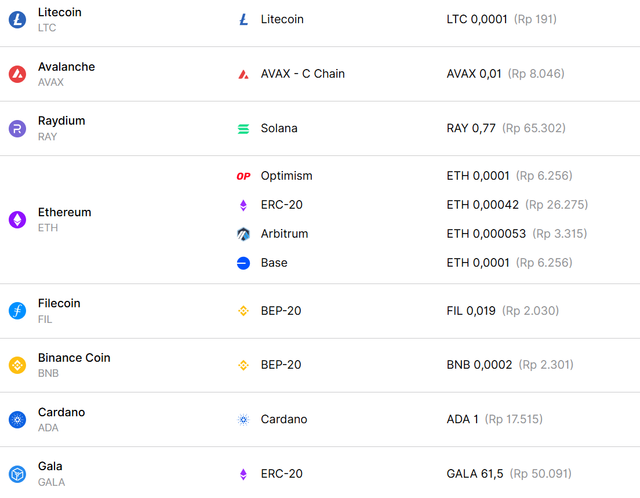Viewport: 640px width, 498px height.
Task: Click the Litecoin network label
Action: pyautogui.click(x=282, y=19)
